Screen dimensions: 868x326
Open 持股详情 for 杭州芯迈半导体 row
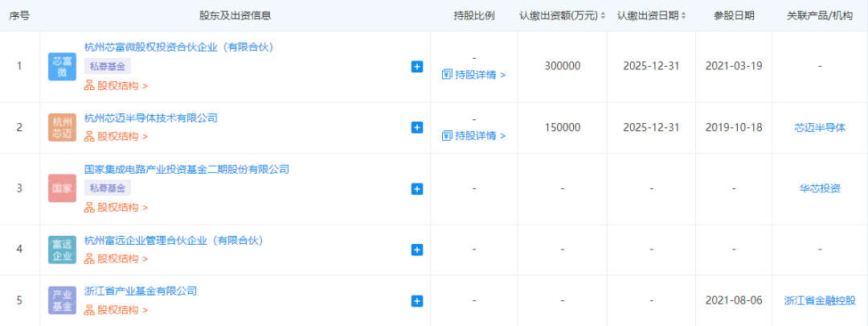coord(474,135)
